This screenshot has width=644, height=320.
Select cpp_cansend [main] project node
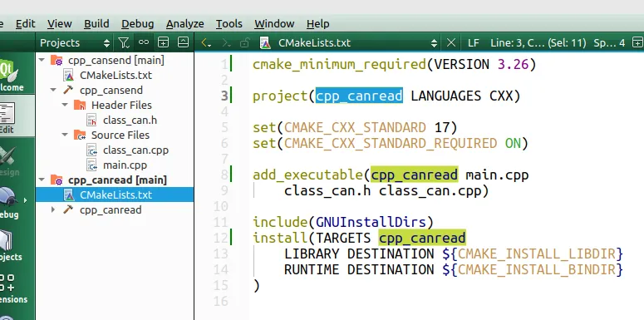tap(116, 61)
